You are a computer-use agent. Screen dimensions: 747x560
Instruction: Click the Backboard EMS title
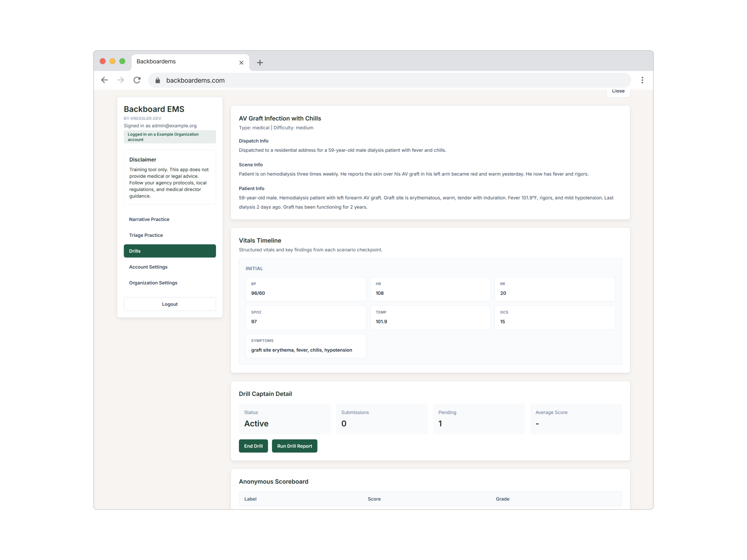click(x=154, y=109)
